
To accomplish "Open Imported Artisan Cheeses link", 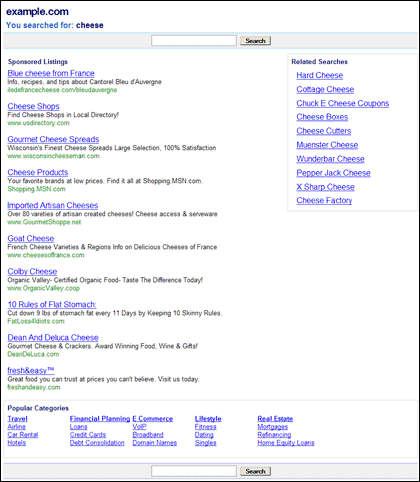I will coord(53,205).
